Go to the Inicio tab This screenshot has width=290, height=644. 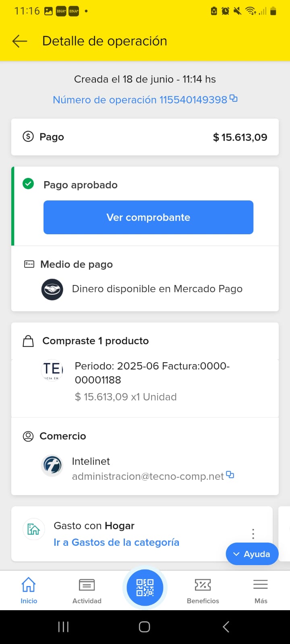(29, 590)
